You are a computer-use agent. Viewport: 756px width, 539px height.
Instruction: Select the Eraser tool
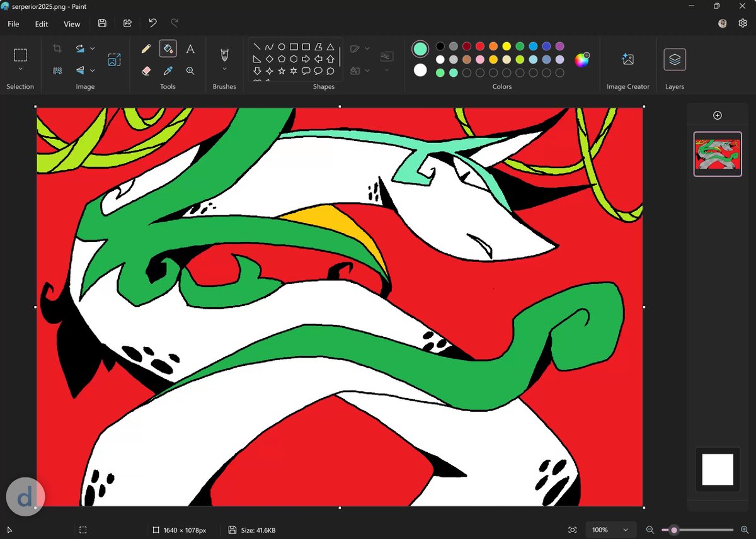tap(146, 71)
